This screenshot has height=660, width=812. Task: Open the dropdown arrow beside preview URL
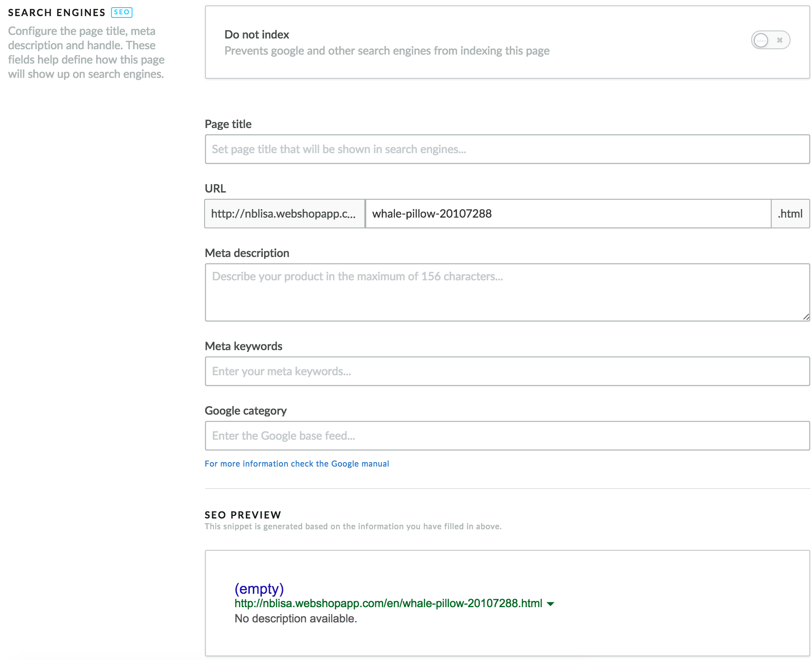pos(551,604)
